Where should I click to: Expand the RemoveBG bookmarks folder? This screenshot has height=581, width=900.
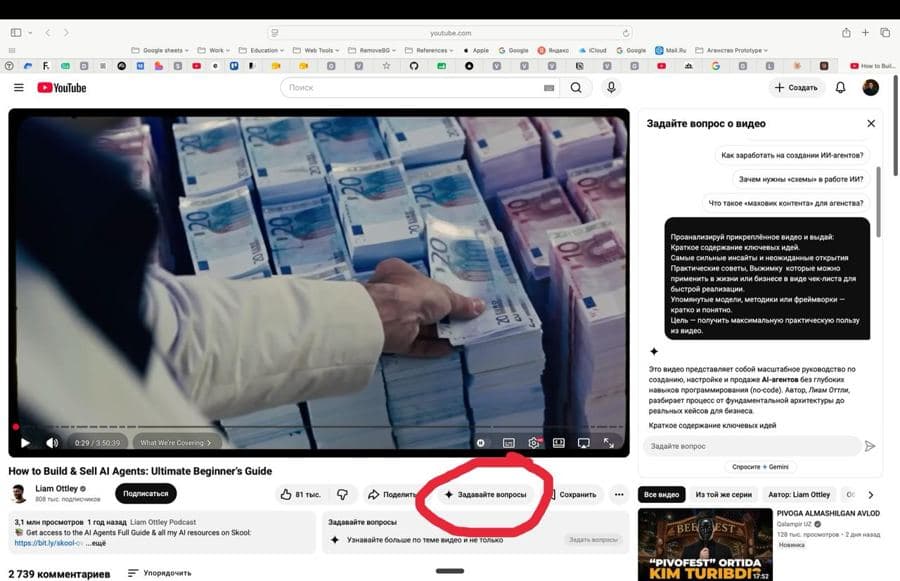(372, 51)
